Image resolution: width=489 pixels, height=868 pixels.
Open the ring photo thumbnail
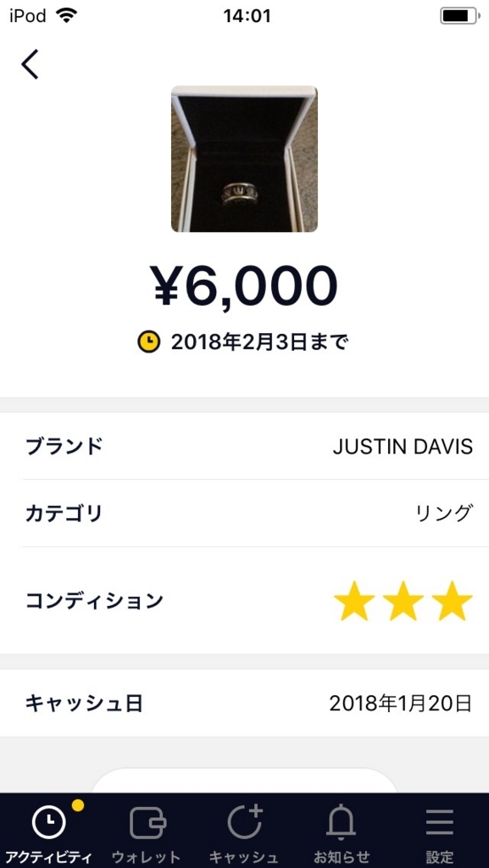[244, 153]
